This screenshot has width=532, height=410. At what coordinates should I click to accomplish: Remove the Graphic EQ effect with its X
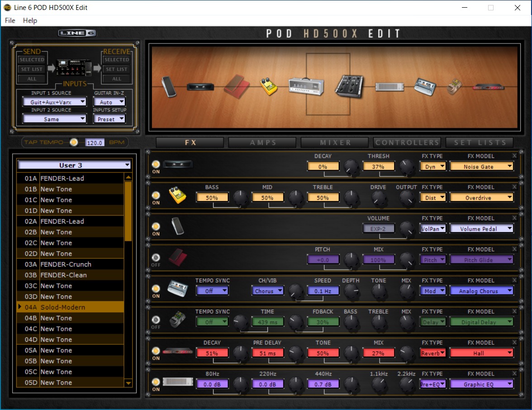[515, 373]
